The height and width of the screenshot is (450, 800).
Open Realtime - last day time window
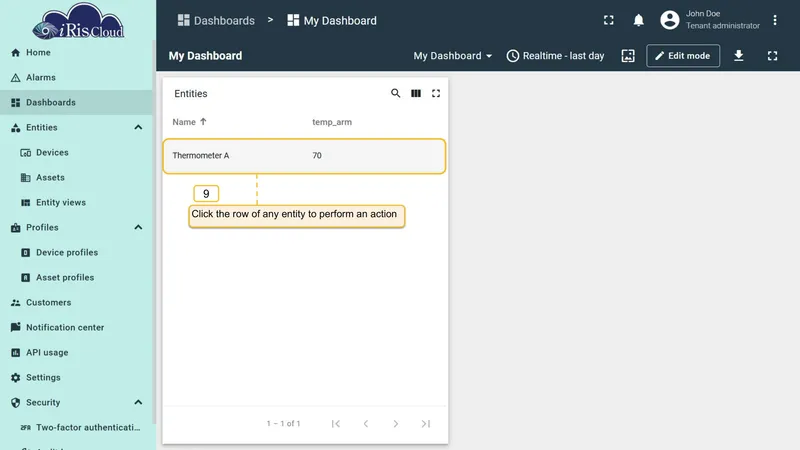pos(555,56)
